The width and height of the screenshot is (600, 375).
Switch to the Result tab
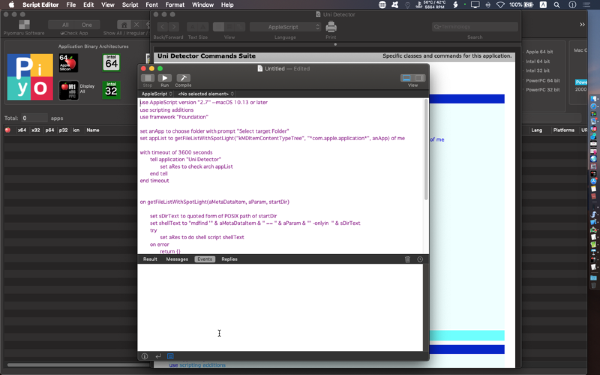(x=150, y=259)
